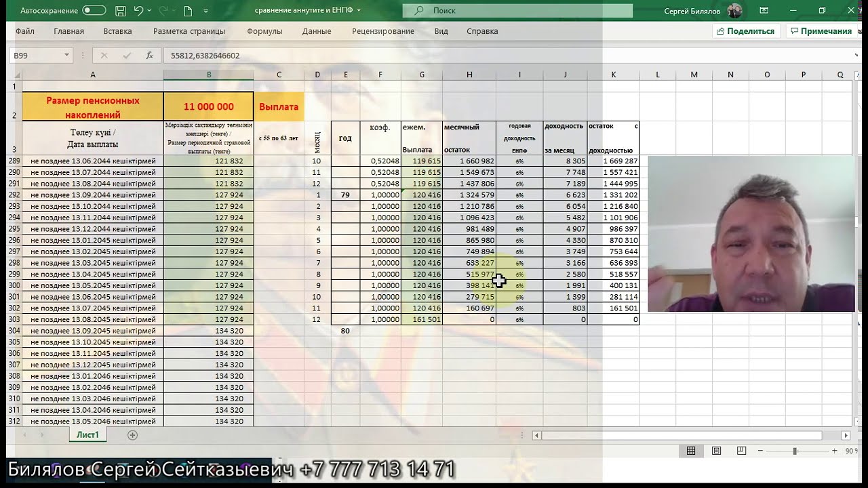This screenshot has height=488, width=868.
Task: Click the formula bar value 55812,6382646602
Action: [205, 56]
